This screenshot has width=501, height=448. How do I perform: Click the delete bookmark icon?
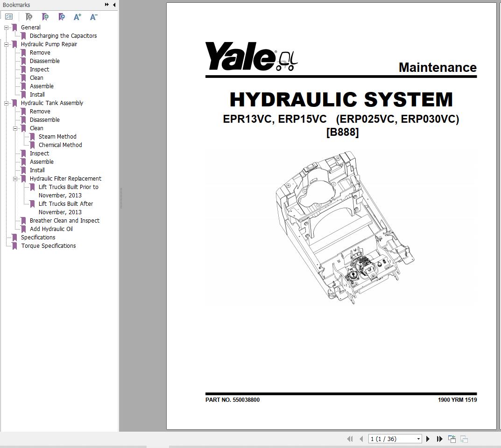(x=29, y=17)
